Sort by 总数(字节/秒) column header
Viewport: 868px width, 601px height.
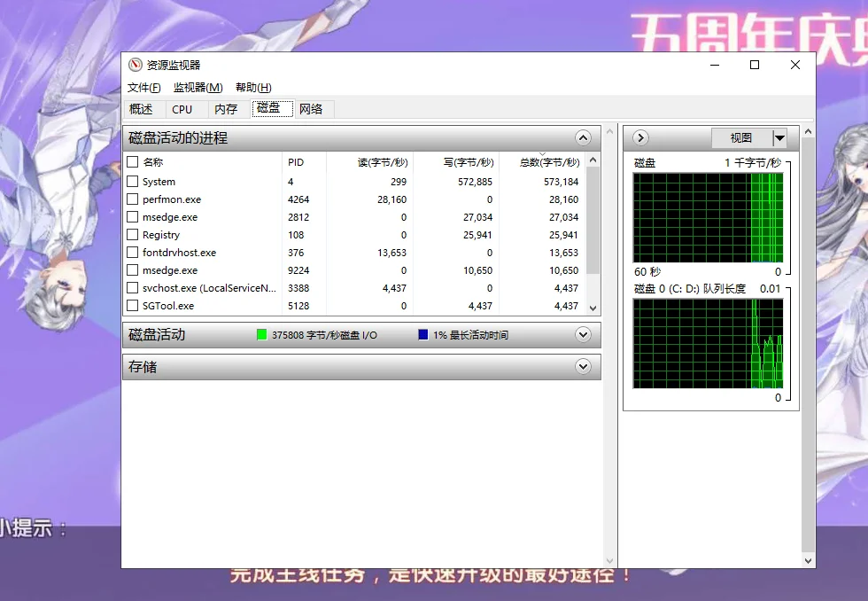point(542,162)
